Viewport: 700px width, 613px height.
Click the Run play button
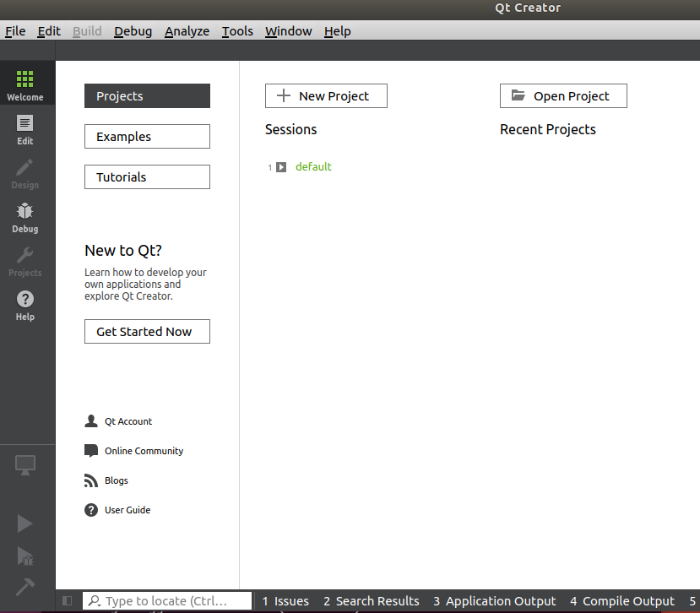24,523
